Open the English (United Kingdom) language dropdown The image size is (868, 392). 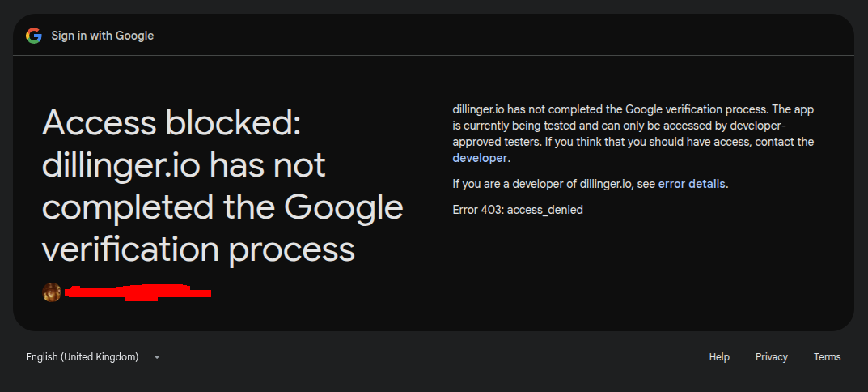tap(94, 357)
